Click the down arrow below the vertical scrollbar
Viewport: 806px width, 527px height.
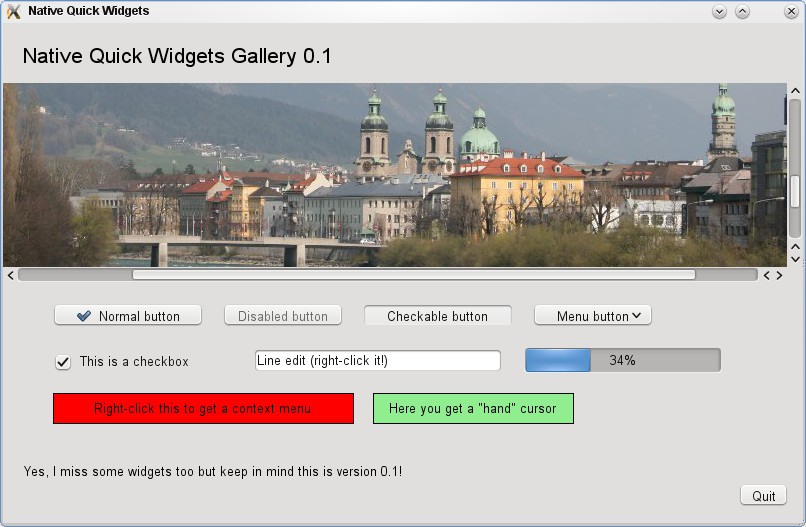click(x=795, y=260)
